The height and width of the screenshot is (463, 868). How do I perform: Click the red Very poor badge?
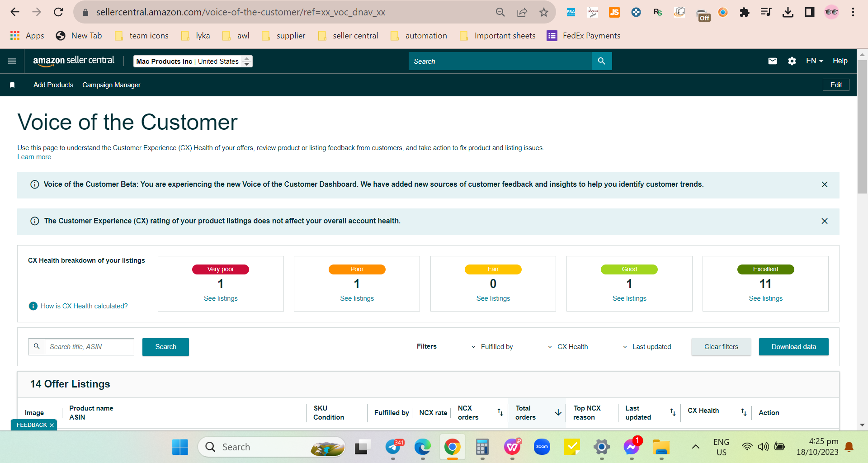click(221, 269)
